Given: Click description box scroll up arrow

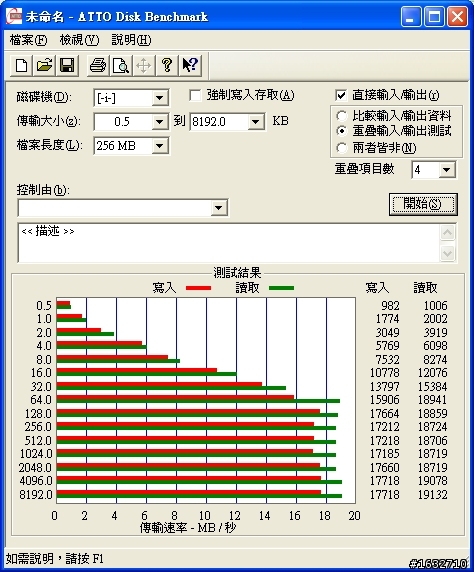Looking at the screenshot, I should 448,233.
